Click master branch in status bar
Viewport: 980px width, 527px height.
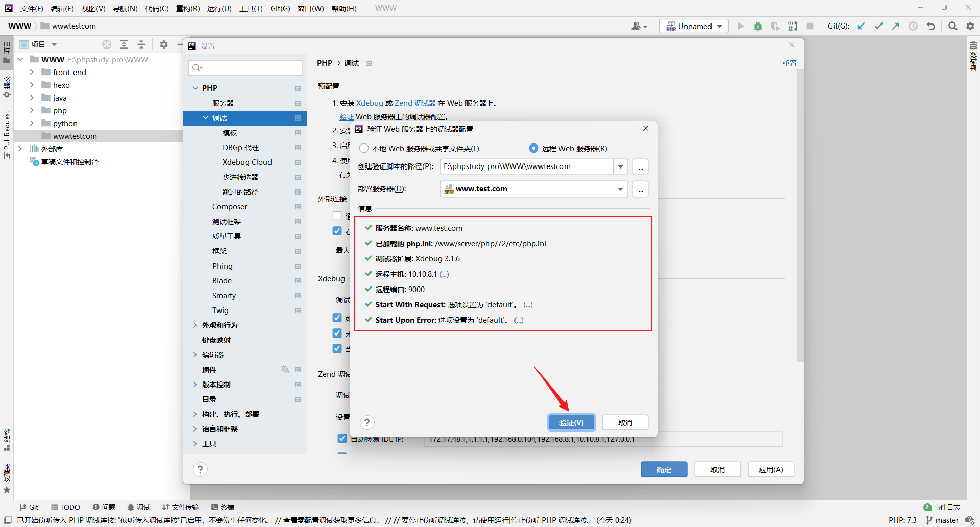[x=942, y=520]
